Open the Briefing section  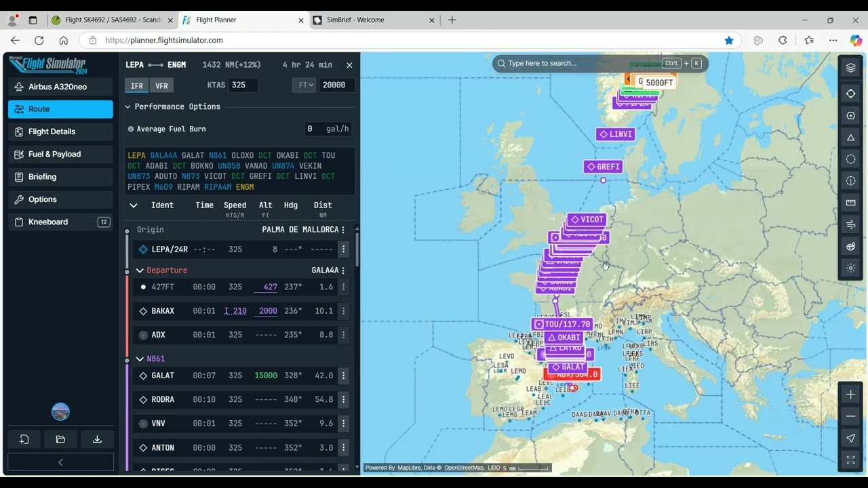pos(60,177)
